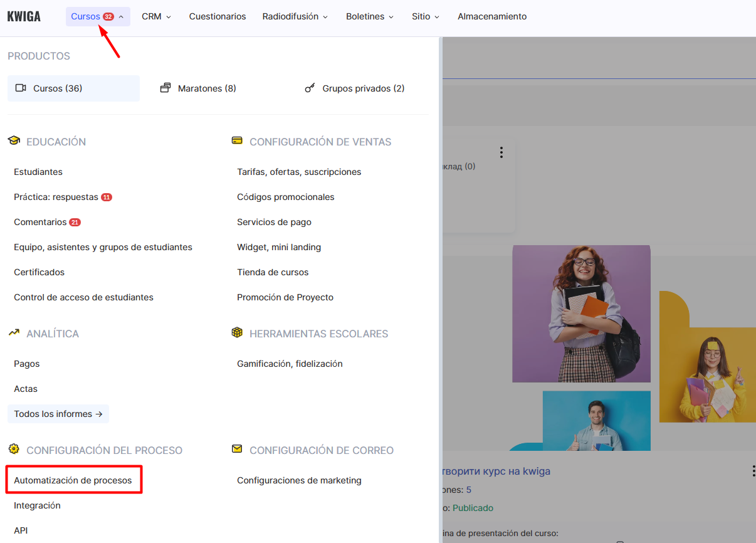
Task: Open Códigos promocionales
Action: [x=285, y=197]
